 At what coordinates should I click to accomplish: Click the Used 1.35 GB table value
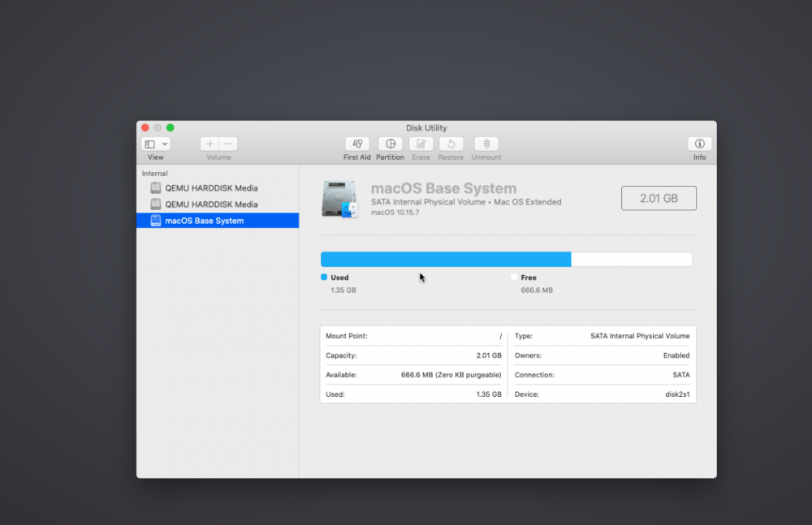click(x=489, y=394)
